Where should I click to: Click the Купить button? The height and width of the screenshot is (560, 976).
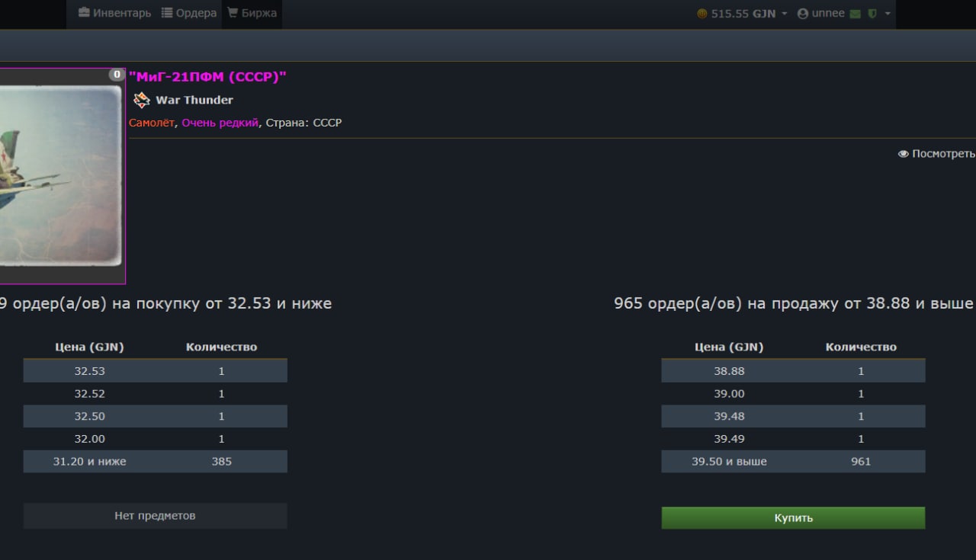(x=793, y=518)
